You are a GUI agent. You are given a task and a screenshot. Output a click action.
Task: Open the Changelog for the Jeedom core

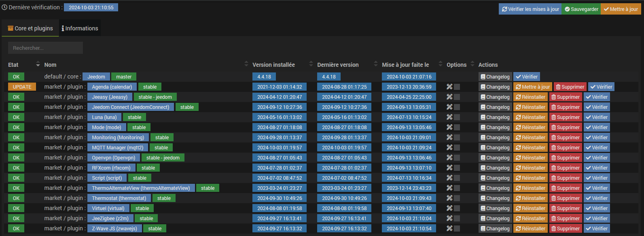[495, 77]
